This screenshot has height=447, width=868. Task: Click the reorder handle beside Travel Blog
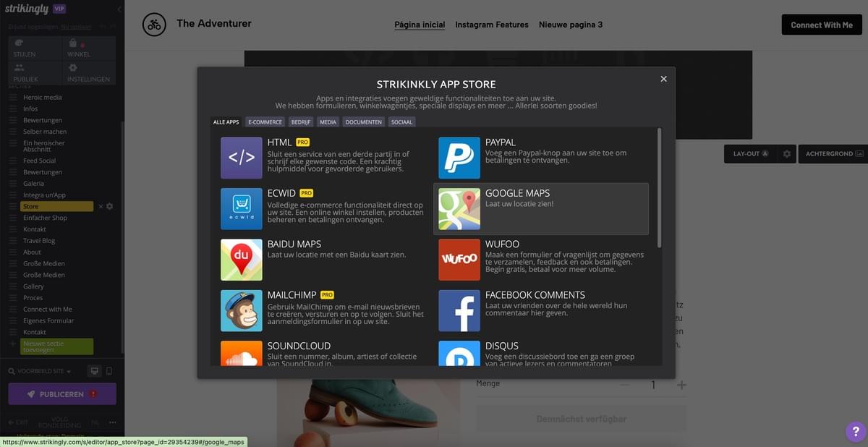13,241
